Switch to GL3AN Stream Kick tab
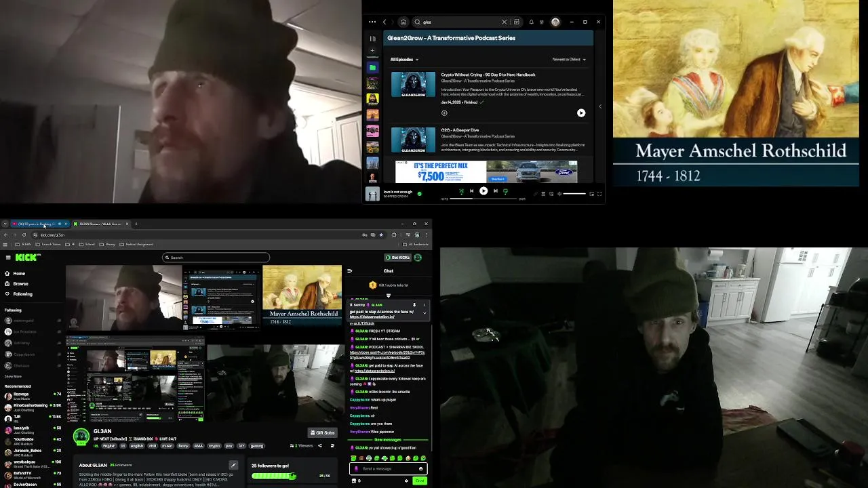The image size is (868, 488). coord(100,224)
